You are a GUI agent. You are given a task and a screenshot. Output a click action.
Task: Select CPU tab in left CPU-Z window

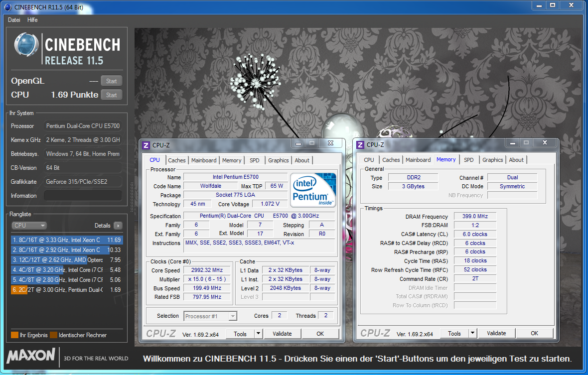(154, 160)
